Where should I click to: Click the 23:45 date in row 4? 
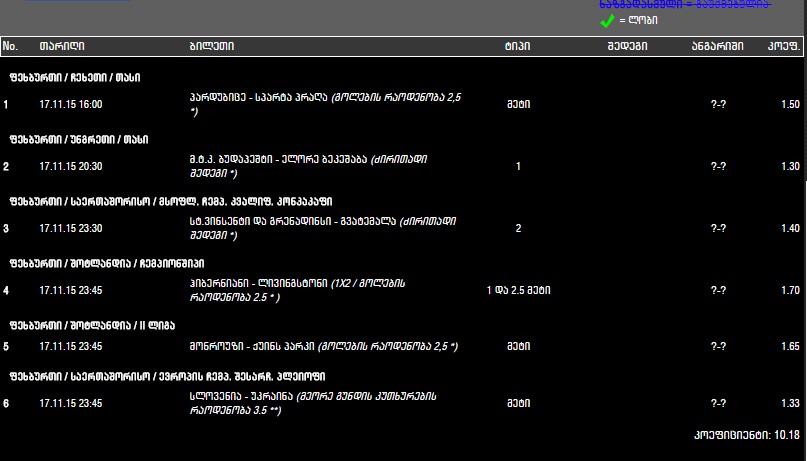pyautogui.click(x=71, y=290)
